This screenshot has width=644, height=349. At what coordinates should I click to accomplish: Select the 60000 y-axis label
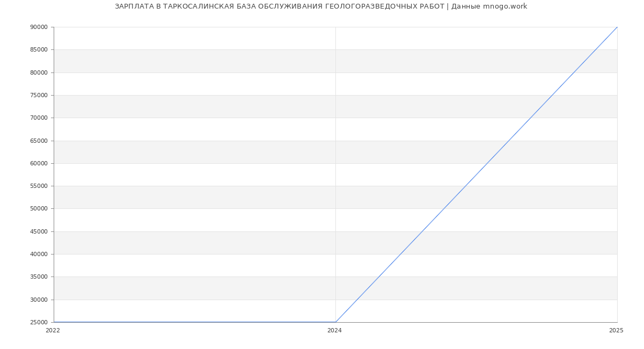[39, 163]
